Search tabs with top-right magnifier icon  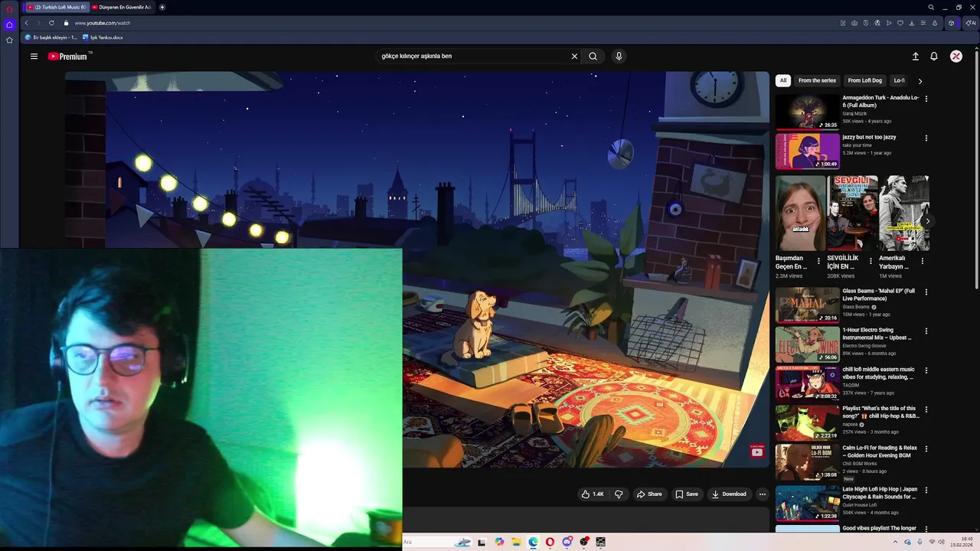(931, 7)
